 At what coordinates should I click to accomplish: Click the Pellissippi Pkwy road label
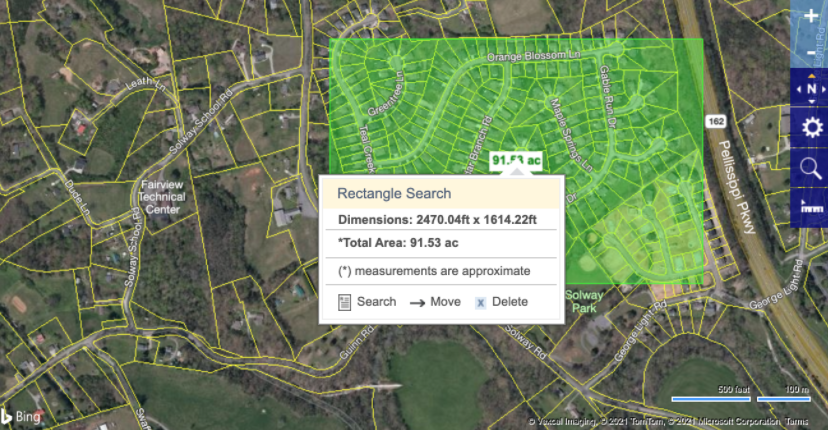[737, 187]
